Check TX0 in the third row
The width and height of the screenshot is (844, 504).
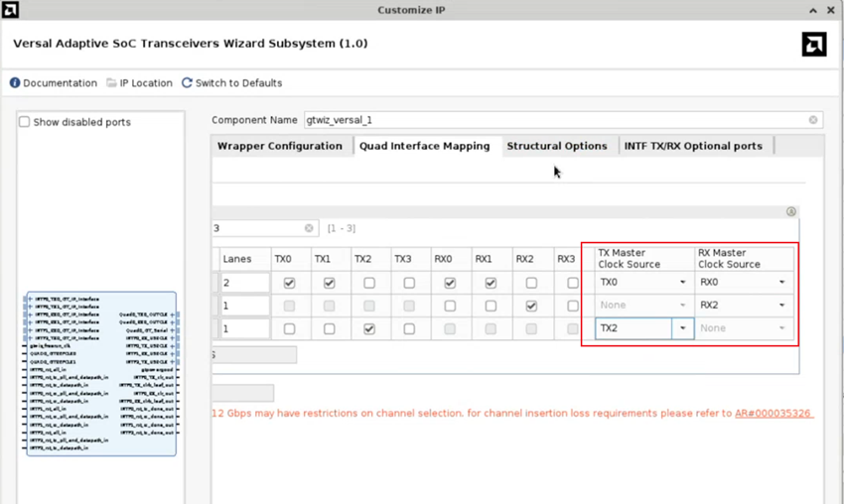click(x=289, y=328)
